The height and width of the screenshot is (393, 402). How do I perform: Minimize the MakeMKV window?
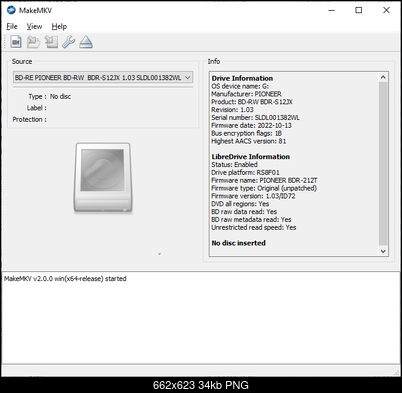(331, 10)
